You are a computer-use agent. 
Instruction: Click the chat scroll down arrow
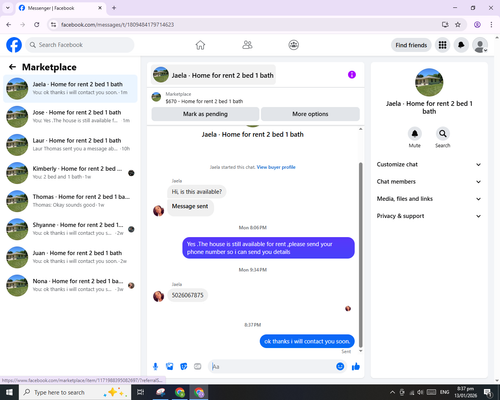360,351
